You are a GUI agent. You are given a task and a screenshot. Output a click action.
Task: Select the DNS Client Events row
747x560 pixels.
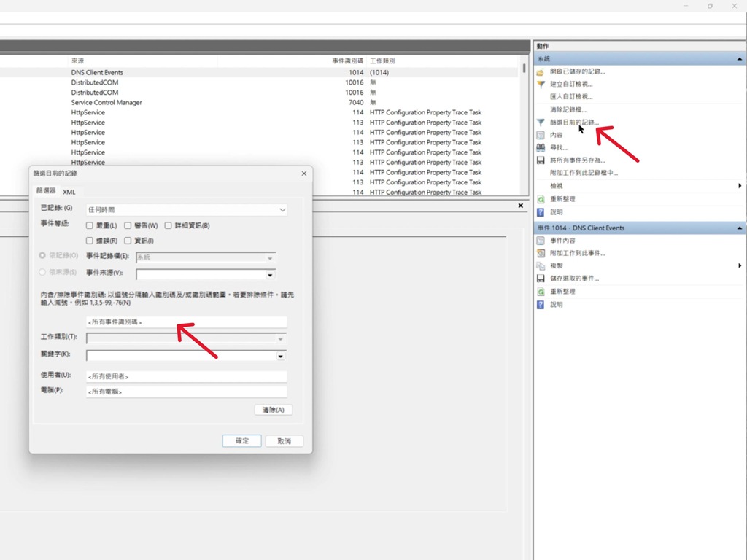pos(259,72)
